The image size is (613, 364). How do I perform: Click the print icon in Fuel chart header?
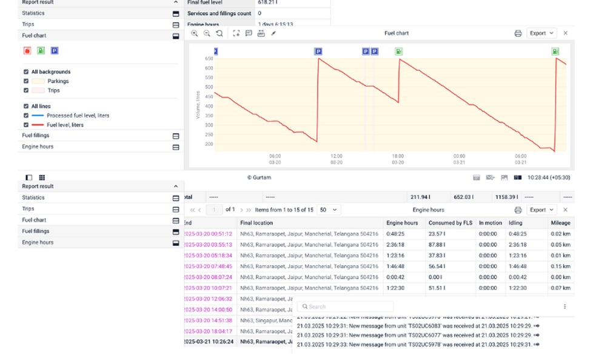[x=518, y=33]
